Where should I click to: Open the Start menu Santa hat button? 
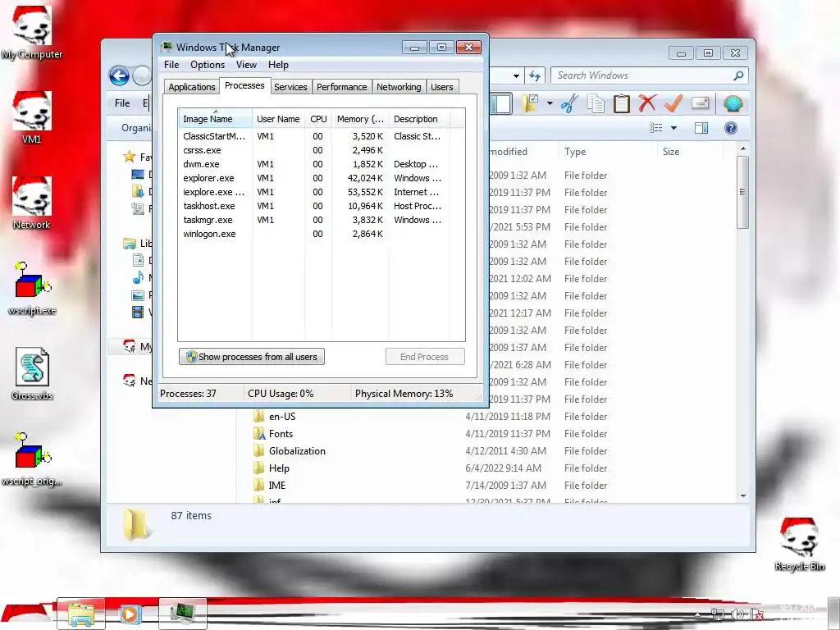point(25,614)
